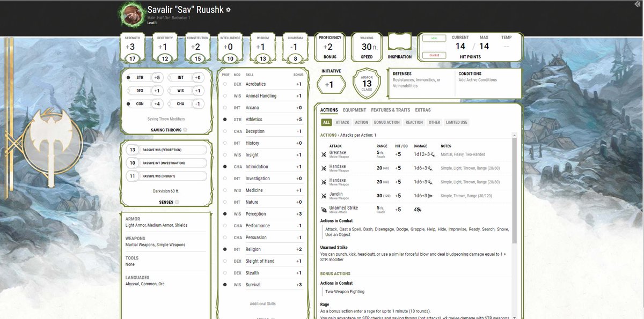644x319 pixels.
Task: Click the Proficiency Bonus box
Action: click(x=330, y=47)
